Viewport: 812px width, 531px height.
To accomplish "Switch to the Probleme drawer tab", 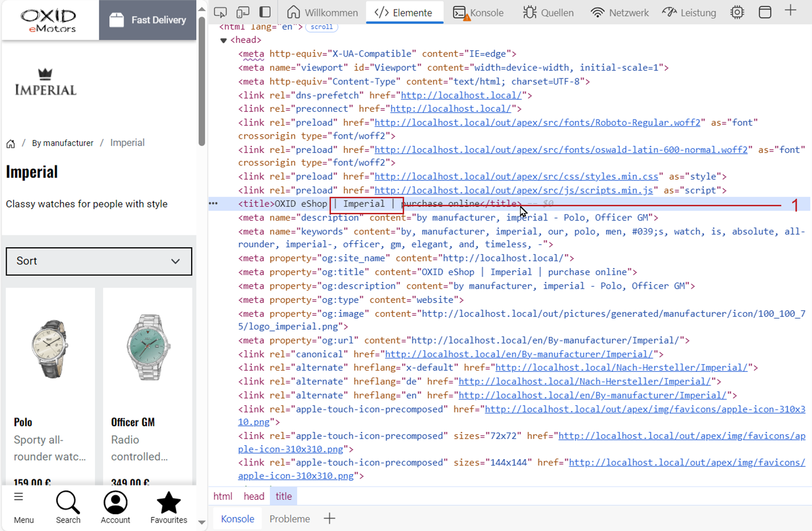I will tap(290, 519).
